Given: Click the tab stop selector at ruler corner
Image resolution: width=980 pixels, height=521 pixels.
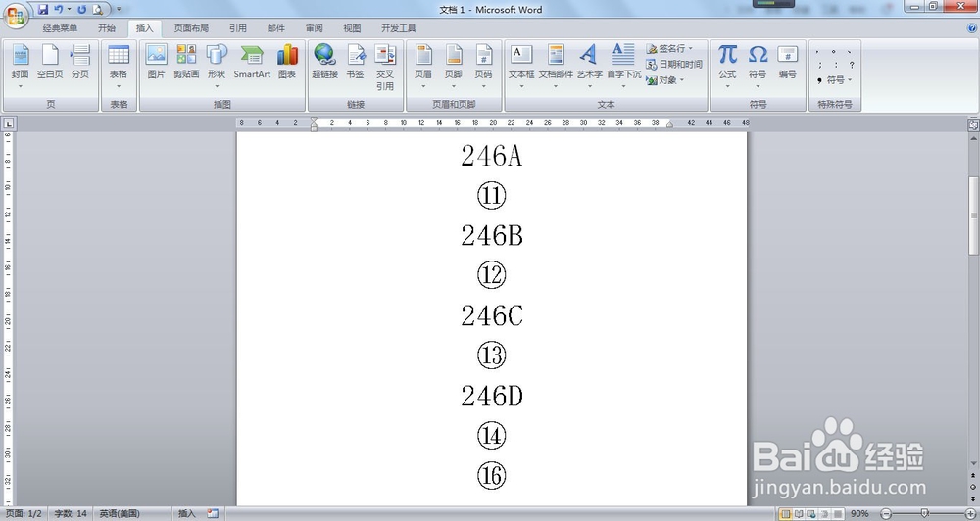Looking at the screenshot, I should coord(9,123).
